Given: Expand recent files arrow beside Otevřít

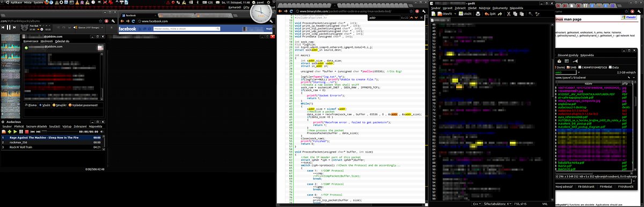Looking at the screenshot, I should [455, 14].
